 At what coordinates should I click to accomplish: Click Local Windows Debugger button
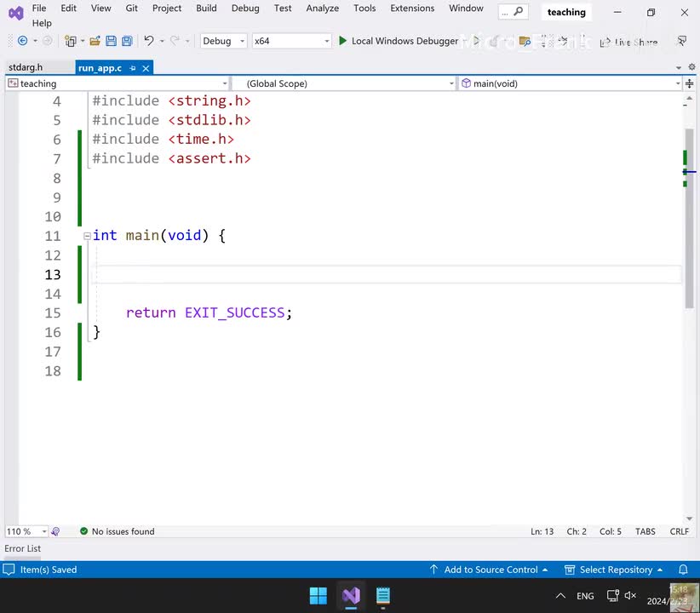click(399, 41)
